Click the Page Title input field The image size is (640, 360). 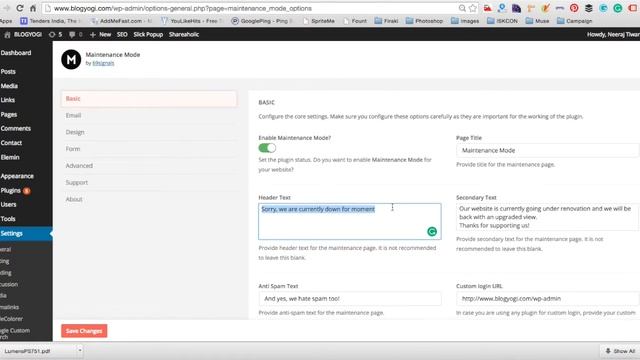tap(548, 151)
